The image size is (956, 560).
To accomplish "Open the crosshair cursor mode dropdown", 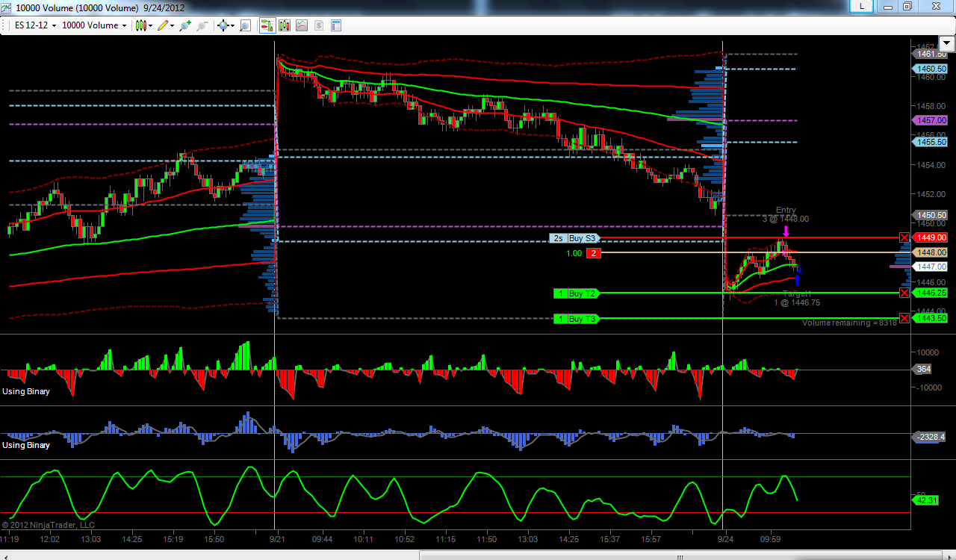I will pos(225,25).
